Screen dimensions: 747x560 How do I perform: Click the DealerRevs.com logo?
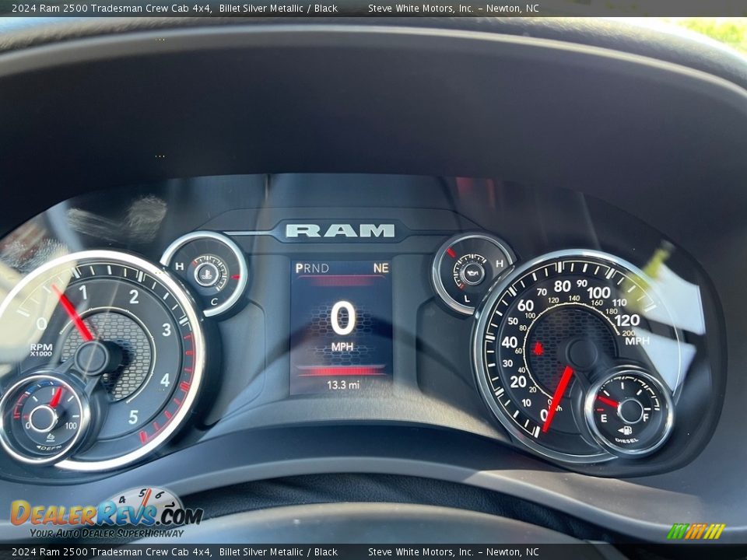(107, 513)
